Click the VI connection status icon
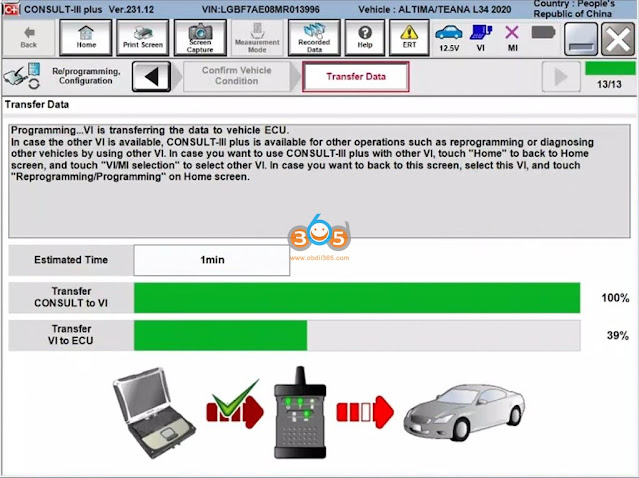The height and width of the screenshot is (478, 639). pos(481,38)
